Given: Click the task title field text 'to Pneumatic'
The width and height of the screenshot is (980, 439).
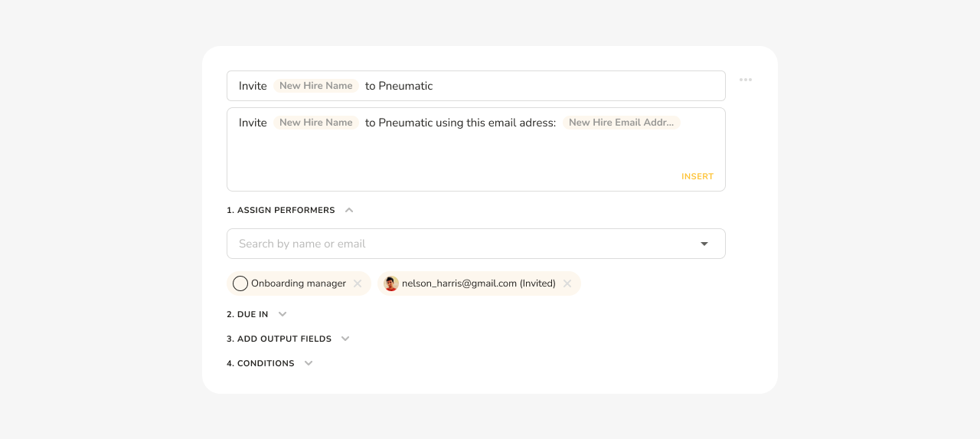Looking at the screenshot, I should pyautogui.click(x=399, y=86).
